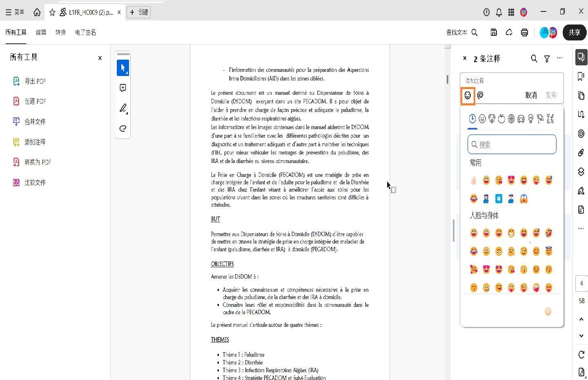Choose the emoji skin tone swatch
The height and width of the screenshot is (380, 588).
(548, 311)
